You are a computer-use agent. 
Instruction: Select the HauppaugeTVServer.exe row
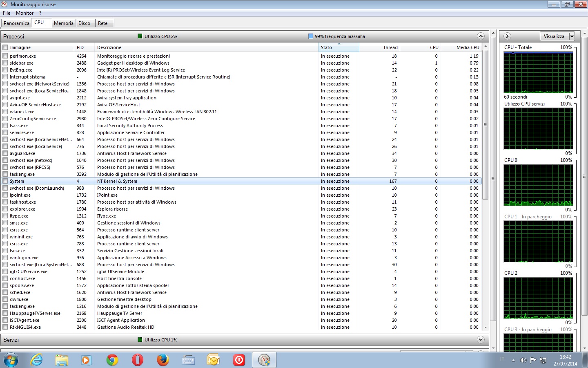241,313
